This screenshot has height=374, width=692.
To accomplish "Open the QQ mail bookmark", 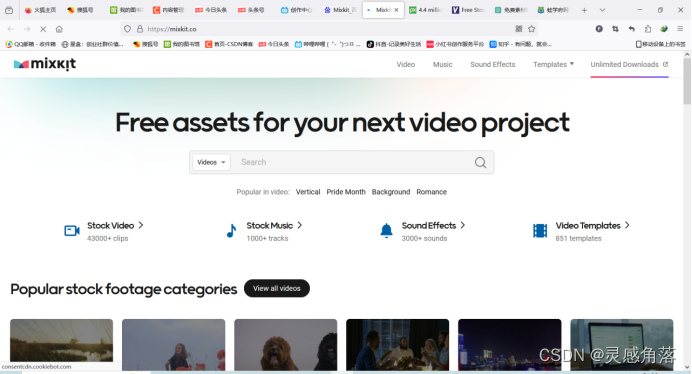I will click(x=30, y=44).
